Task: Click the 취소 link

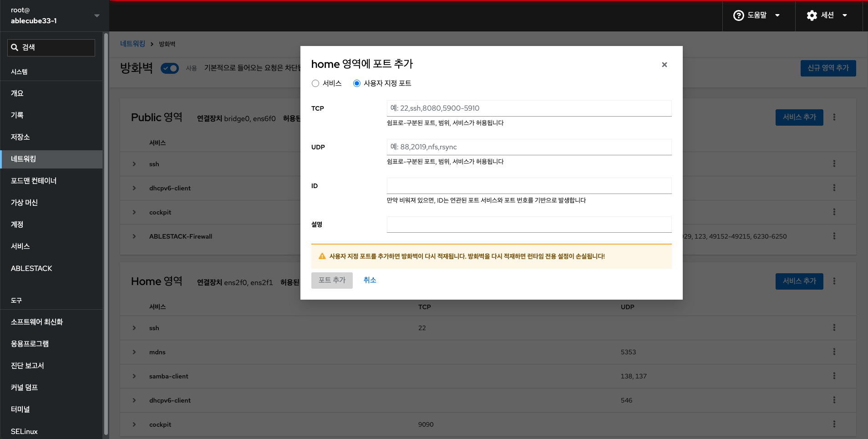Action: point(370,280)
